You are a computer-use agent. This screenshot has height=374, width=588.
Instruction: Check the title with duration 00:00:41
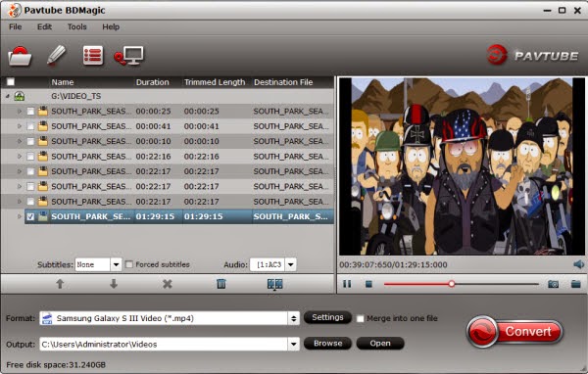[30, 126]
